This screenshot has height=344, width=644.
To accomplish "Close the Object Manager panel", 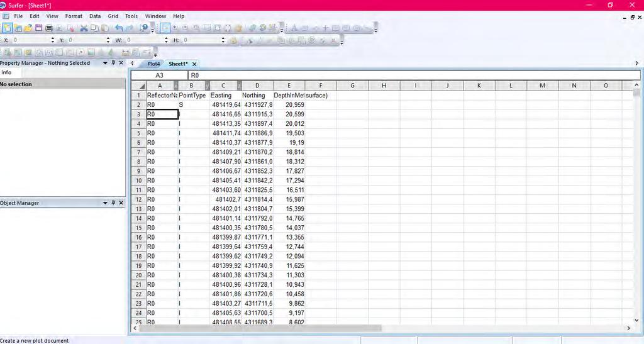I will click(x=121, y=203).
